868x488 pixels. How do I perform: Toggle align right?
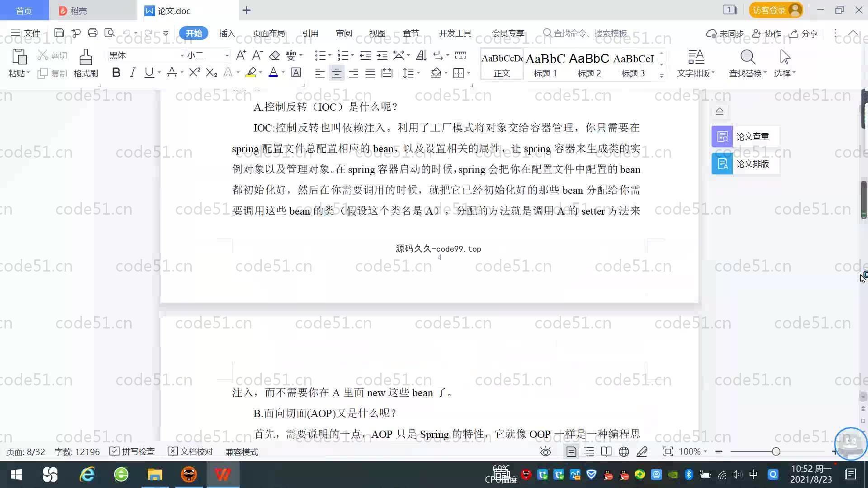click(x=354, y=73)
